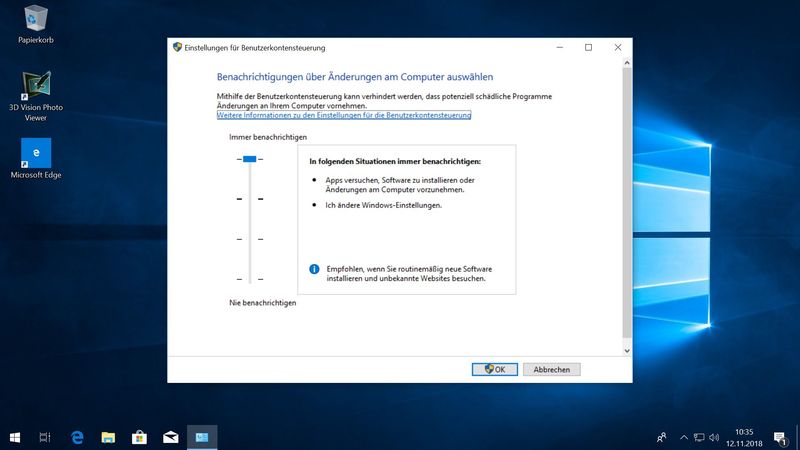Image resolution: width=800 pixels, height=450 pixels.
Task: Open the volume tray icon
Action: coord(714,437)
